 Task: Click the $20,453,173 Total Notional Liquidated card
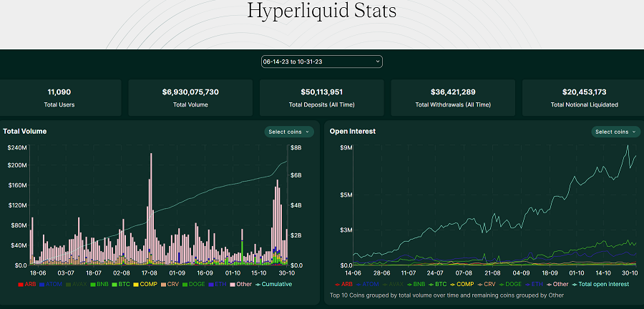[x=583, y=98]
